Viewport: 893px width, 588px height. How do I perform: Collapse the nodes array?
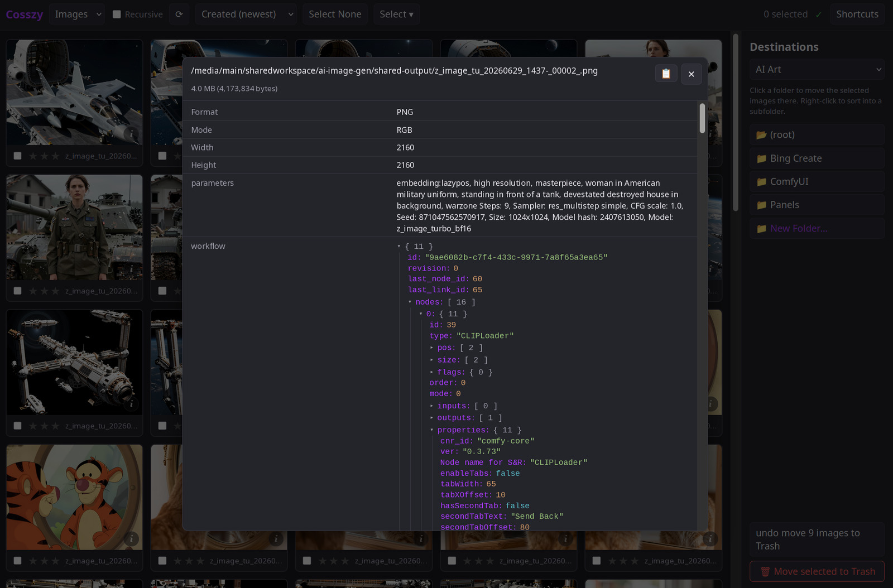pos(410,302)
